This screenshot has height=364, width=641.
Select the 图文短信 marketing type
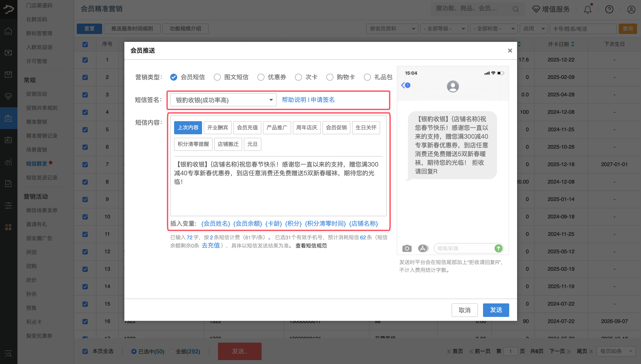click(x=217, y=77)
